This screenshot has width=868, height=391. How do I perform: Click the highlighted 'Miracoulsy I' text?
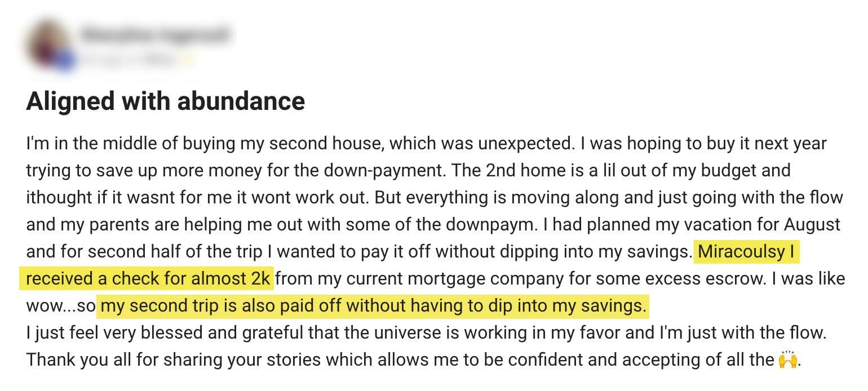point(747,252)
